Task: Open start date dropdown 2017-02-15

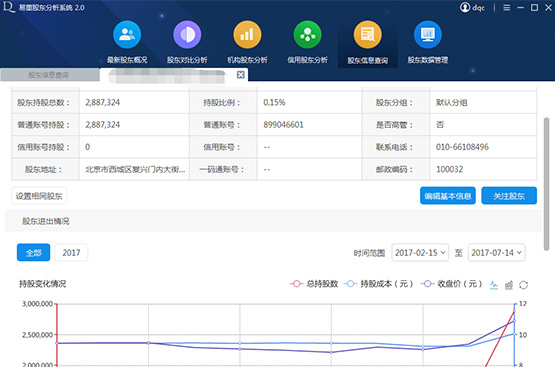Action: point(420,253)
